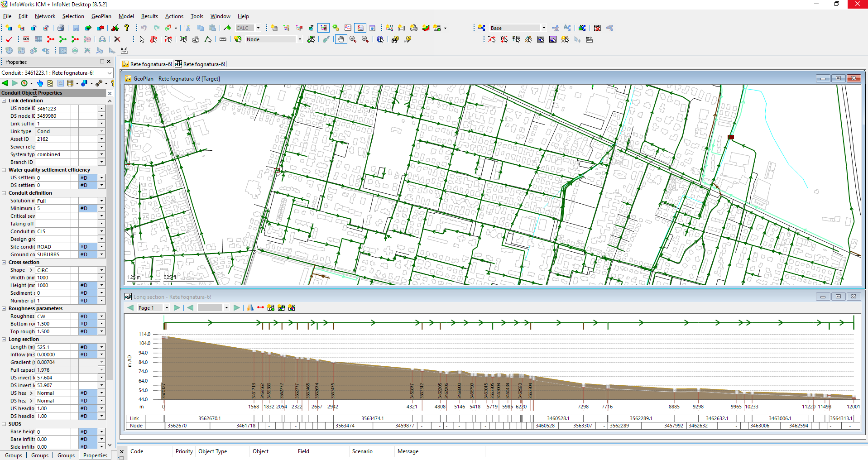Image resolution: width=868 pixels, height=460 pixels.
Task: Open the Tools menu
Action: pyautogui.click(x=197, y=16)
